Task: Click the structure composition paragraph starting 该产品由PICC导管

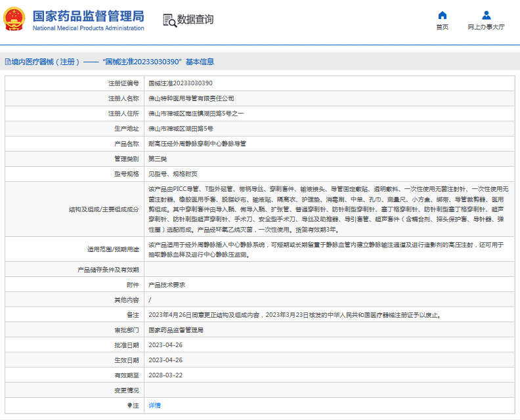Action: coord(328,209)
